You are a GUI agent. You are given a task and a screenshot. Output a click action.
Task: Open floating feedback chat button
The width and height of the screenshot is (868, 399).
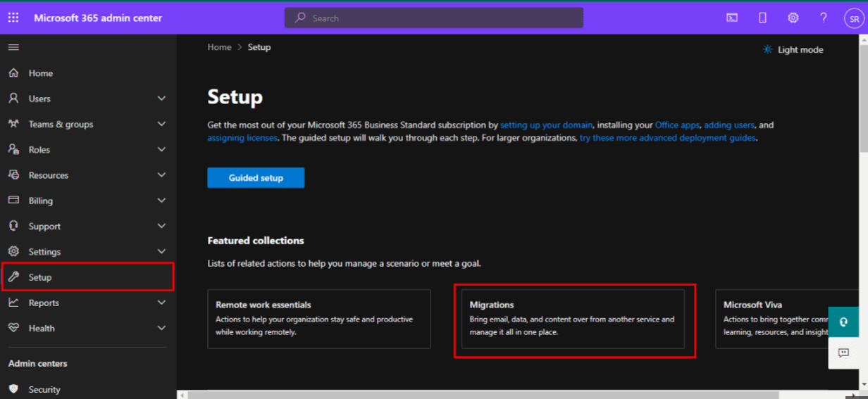(843, 353)
